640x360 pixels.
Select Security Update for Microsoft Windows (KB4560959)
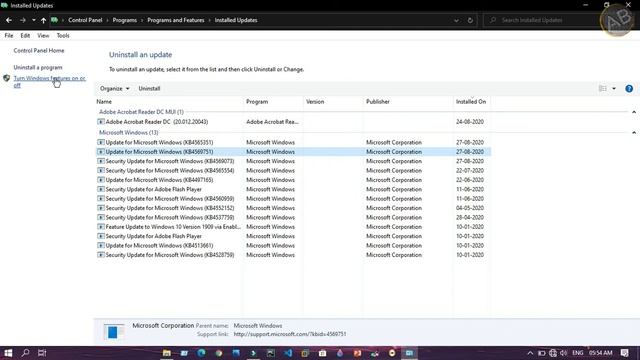pos(293,199)
